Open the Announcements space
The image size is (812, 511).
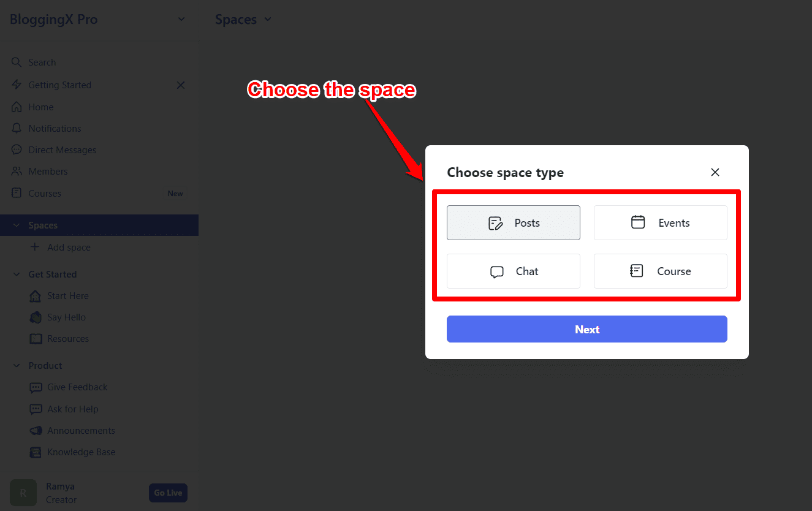(82, 430)
